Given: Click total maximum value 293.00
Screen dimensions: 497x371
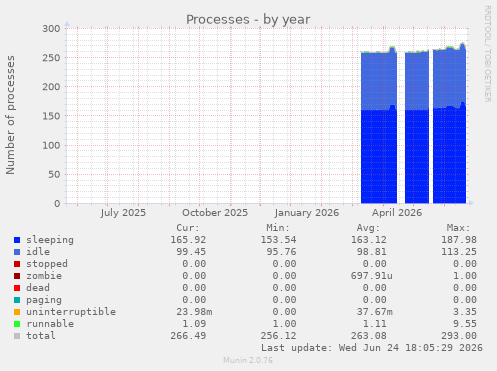Looking at the screenshot, I should [459, 336].
